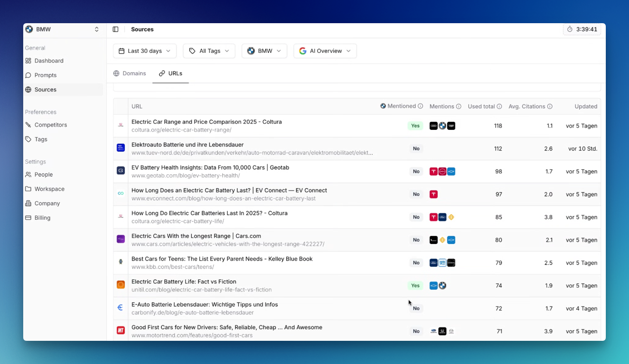Click the No badge in the tuev-nord.de row

pyautogui.click(x=416, y=149)
